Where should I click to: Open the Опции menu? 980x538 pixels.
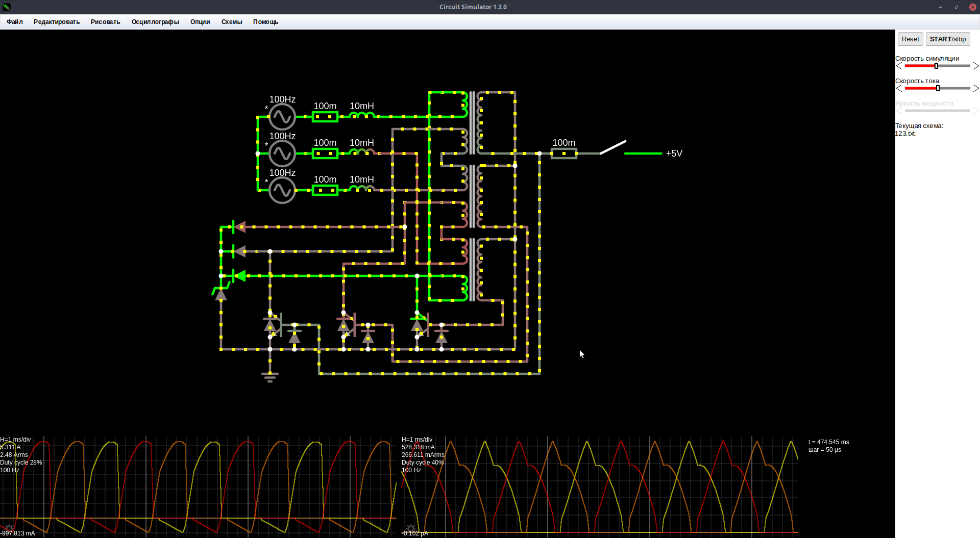point(200,22)
